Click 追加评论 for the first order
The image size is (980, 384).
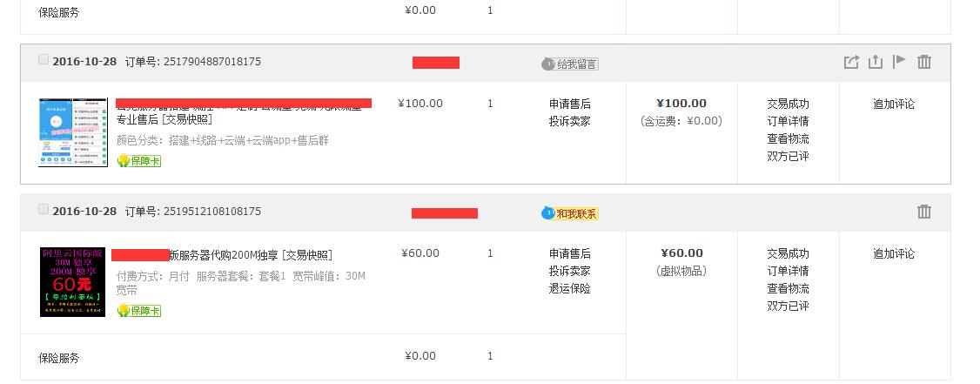894,104
